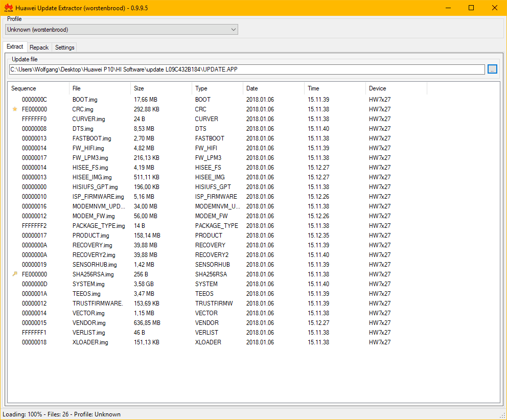Click the 158,14 MB size cell
This screenshot has height=420, width=507.
coord(147,236)
